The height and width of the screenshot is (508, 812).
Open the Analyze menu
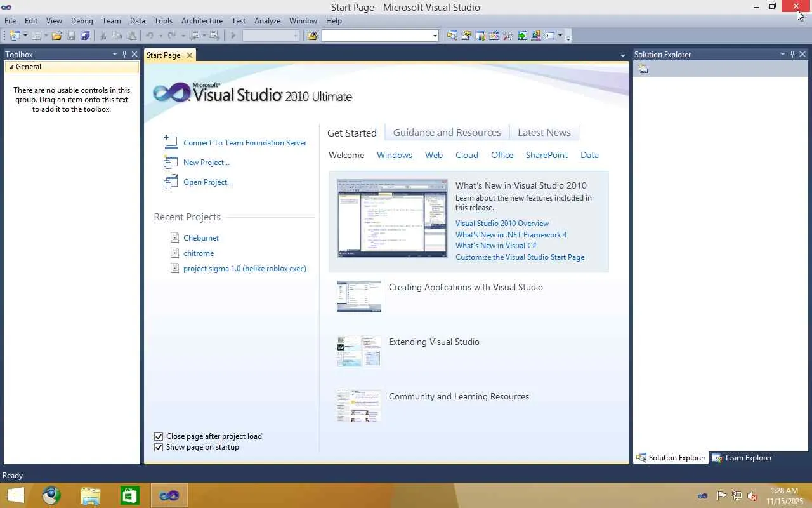(x=267, y=21)
